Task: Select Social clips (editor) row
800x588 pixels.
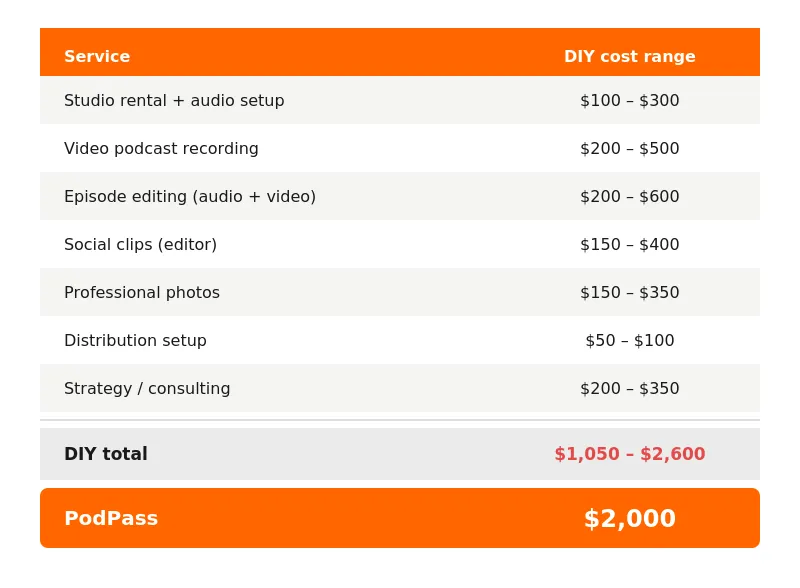Action: pyautogui.click(x=140, y=244)
